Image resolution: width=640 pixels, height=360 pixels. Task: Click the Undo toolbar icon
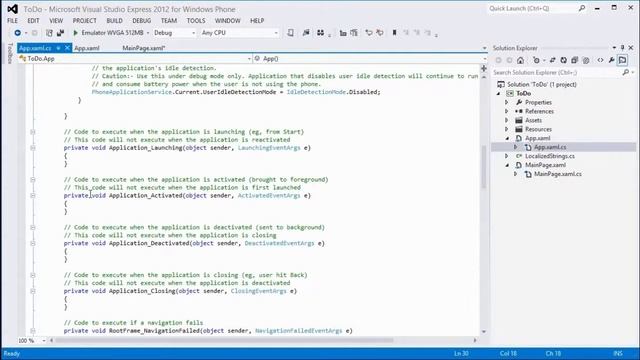(369, 33)
